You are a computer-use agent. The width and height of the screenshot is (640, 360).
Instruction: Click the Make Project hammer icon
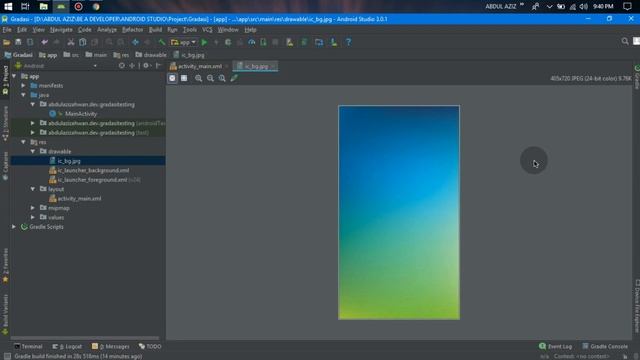tap(162, 42)
